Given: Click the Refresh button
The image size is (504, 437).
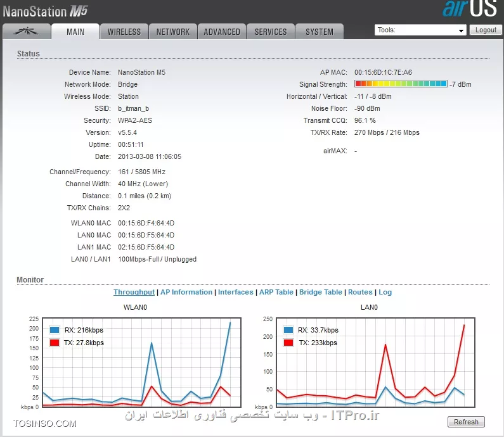Looking at the screenshot, I should (x=466, y=422).
